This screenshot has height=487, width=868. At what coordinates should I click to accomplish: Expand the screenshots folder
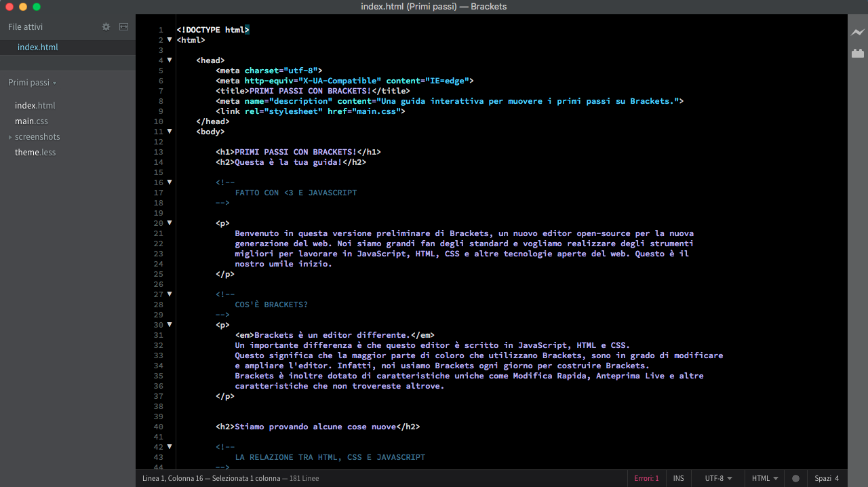coord(37,137)
